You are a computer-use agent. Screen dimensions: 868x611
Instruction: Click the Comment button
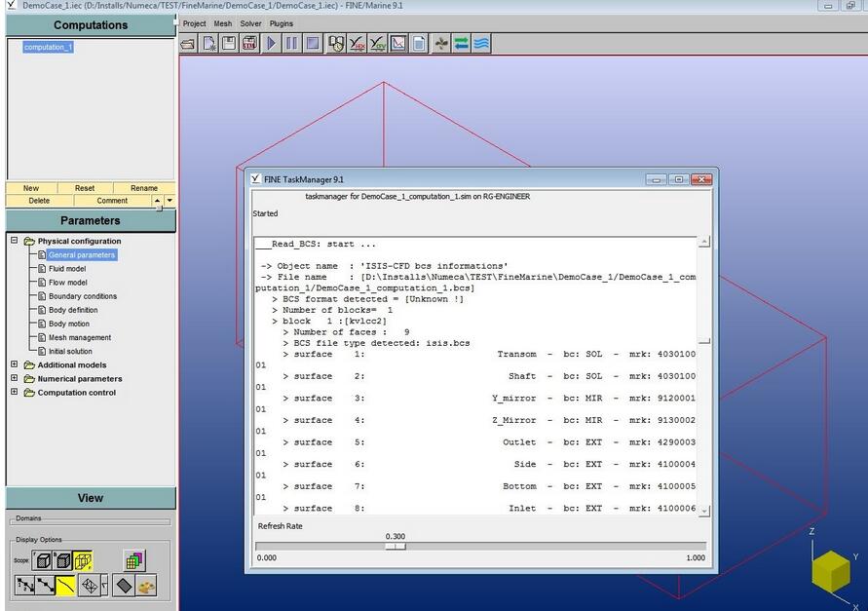click(x=112, y=201)
